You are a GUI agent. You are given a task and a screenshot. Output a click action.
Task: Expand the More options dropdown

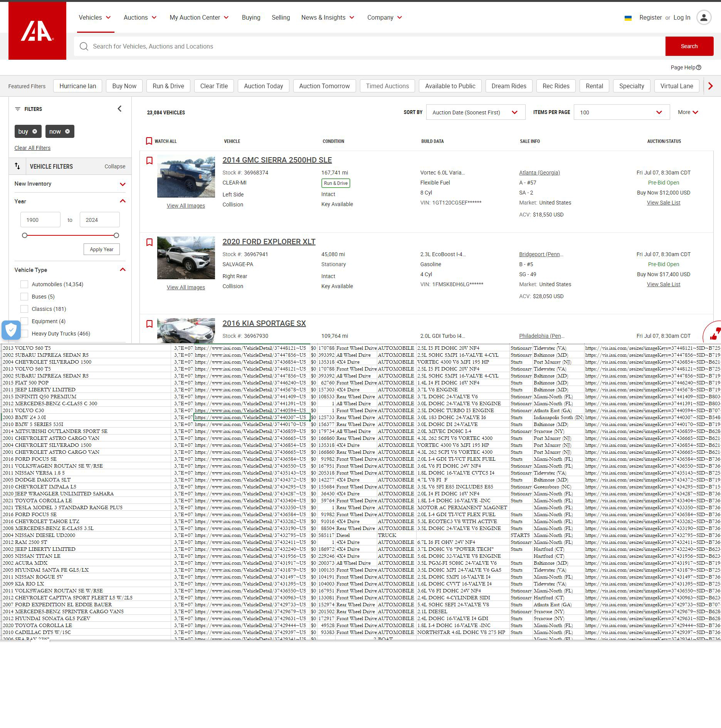(688, 112)
